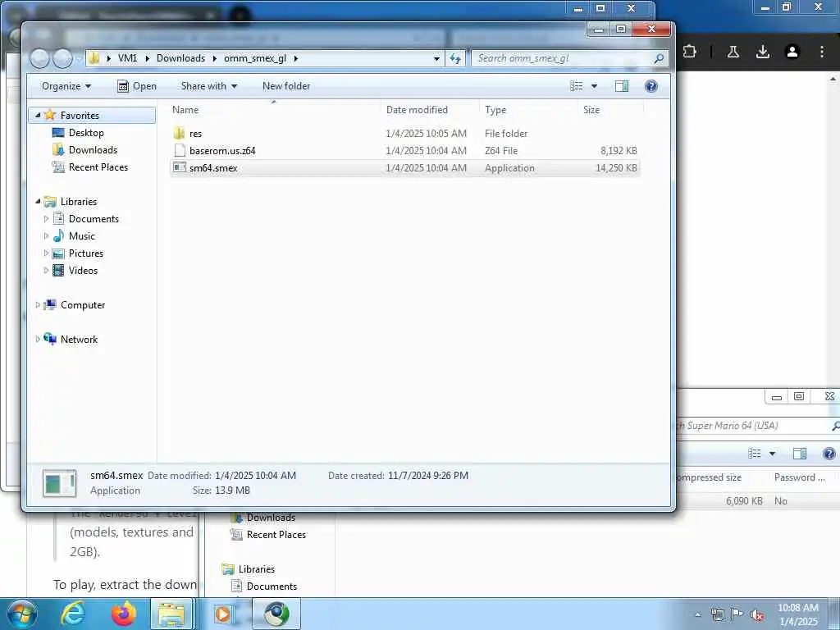This screenshot has width=840, height=630.
Task: Expand the Computer node
Action: point(38,305)
